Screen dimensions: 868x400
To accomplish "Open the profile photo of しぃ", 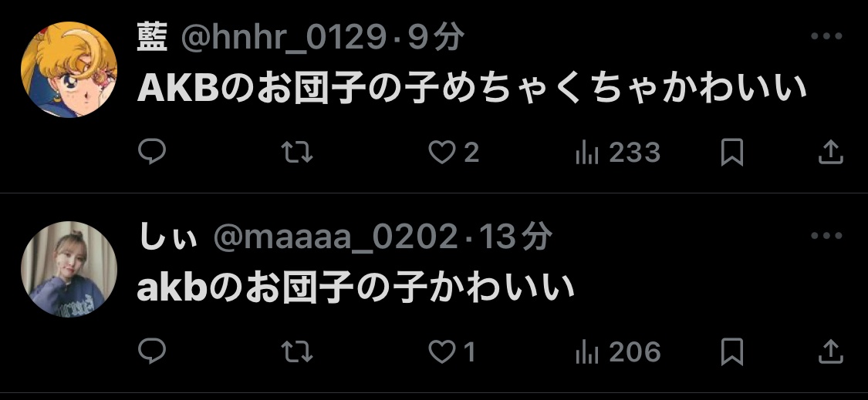I will (69, 270).
